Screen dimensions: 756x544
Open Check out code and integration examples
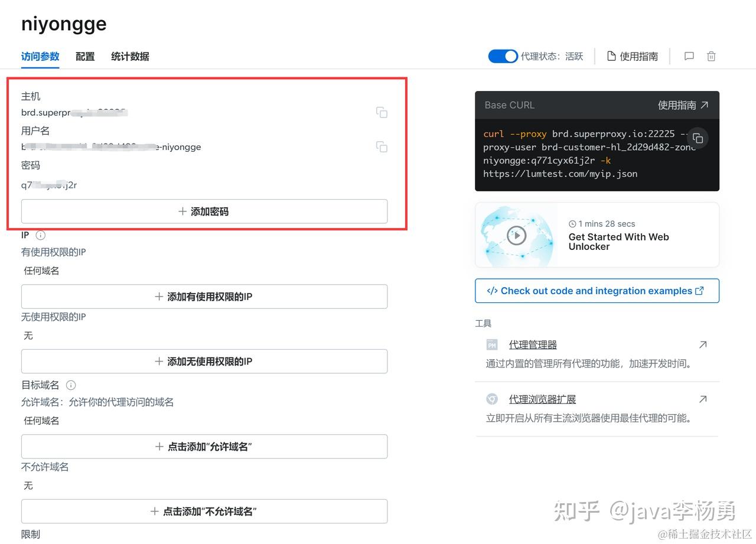pos(597,291)
